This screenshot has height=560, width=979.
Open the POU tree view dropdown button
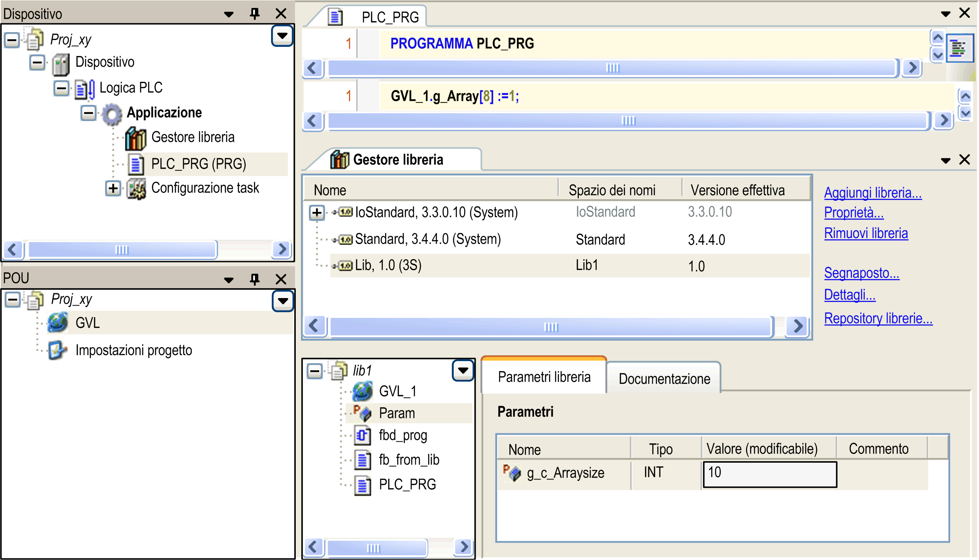pyautogui.click(x=283, y=301)
